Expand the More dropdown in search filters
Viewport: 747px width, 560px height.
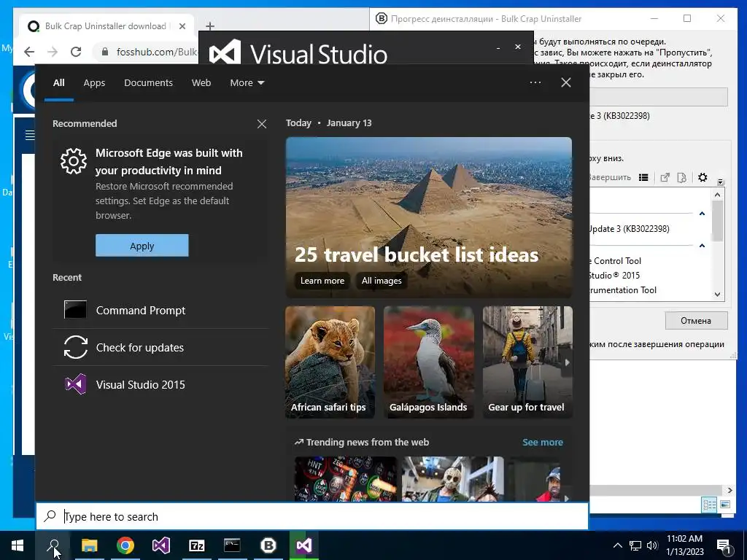coord(247,83)
